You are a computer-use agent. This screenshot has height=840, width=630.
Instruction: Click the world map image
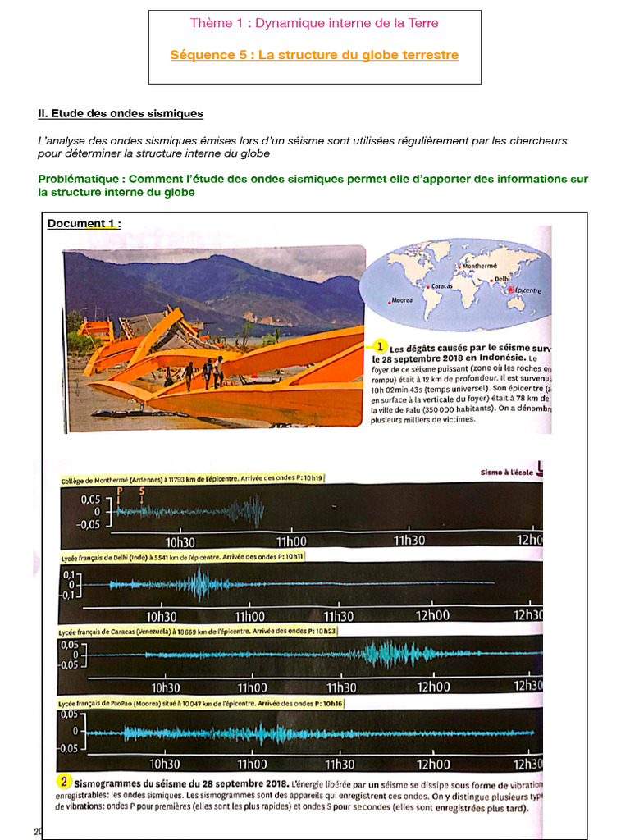[455, 284]
